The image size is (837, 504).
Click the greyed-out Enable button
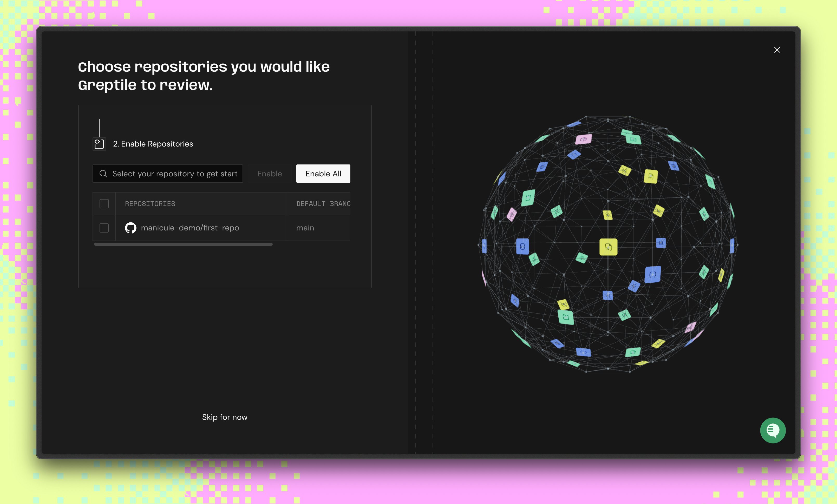pyautogui.click(x=269, y=174)
